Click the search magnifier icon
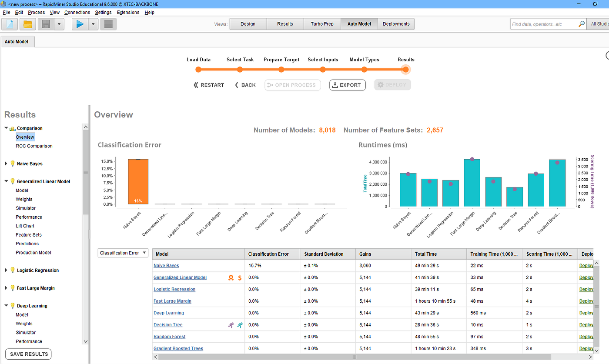The height and width of the screenshot is (364, 609). coord(582,24)
